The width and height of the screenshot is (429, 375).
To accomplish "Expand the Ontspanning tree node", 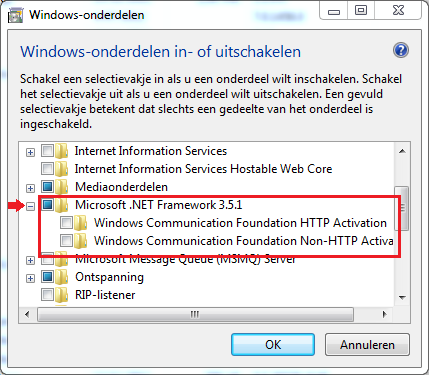I will [30, 278].
